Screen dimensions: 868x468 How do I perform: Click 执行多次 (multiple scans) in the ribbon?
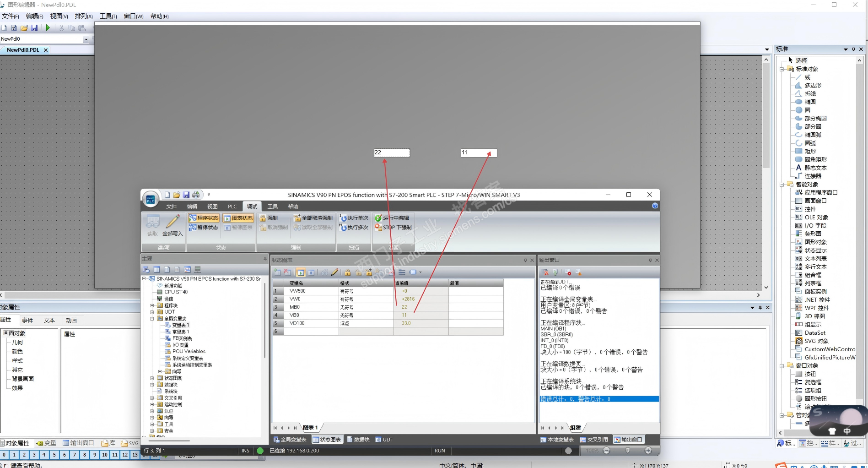(354, 228)
